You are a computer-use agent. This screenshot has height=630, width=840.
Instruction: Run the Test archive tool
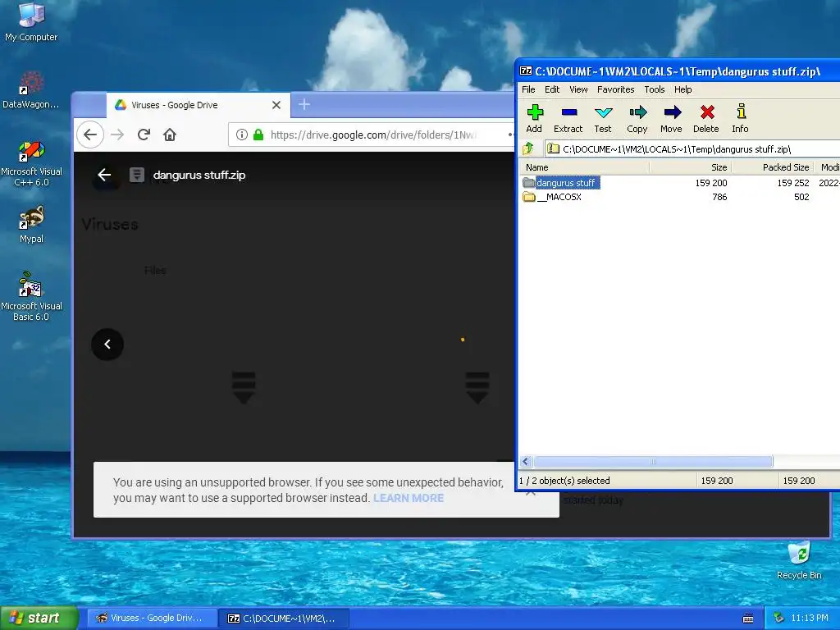pyautogui.click(x=603, y=118)
